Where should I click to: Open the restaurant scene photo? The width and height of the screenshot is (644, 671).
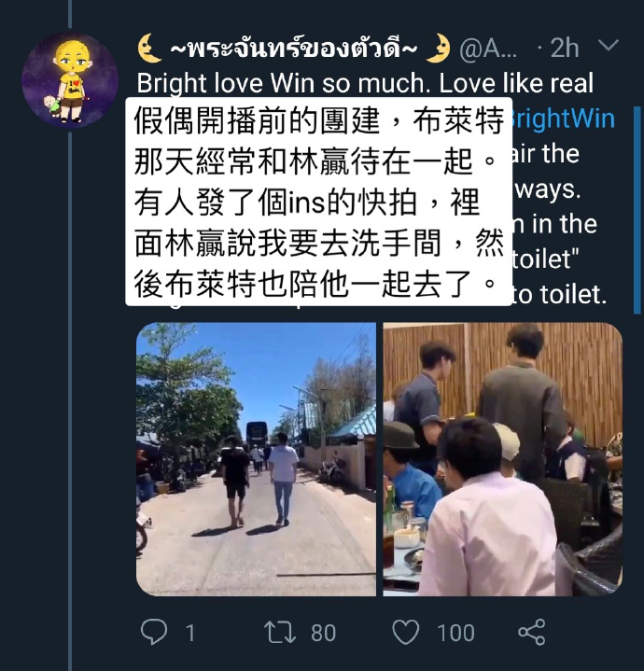pos(503,459)
